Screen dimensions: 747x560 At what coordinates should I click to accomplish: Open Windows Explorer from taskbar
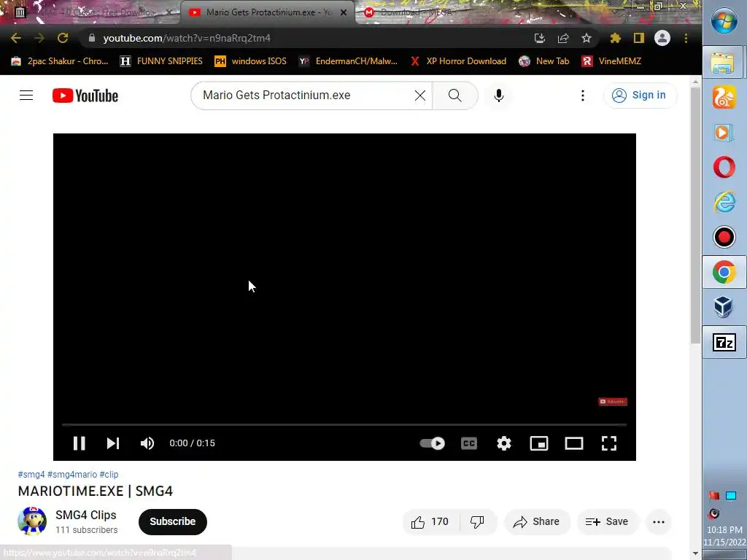[723, 63]
